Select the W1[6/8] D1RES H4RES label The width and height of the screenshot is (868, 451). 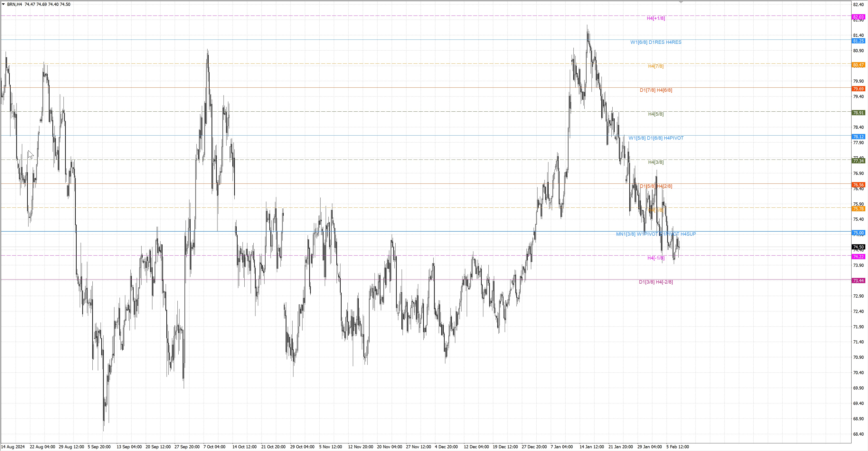[x=656, y=42]
